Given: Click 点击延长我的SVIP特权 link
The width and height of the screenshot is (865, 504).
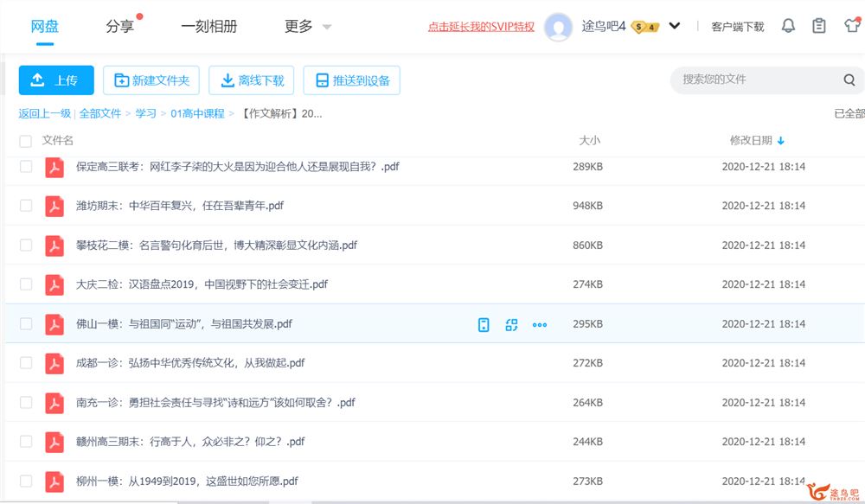Looking at the screenshot, I should pyautogui.click(x=481, y=27).
